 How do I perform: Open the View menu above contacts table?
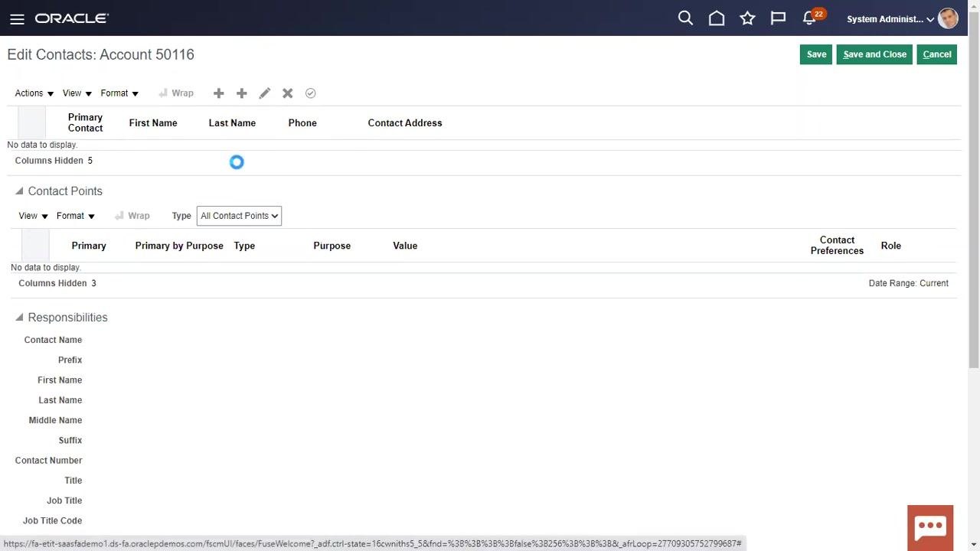77,93
